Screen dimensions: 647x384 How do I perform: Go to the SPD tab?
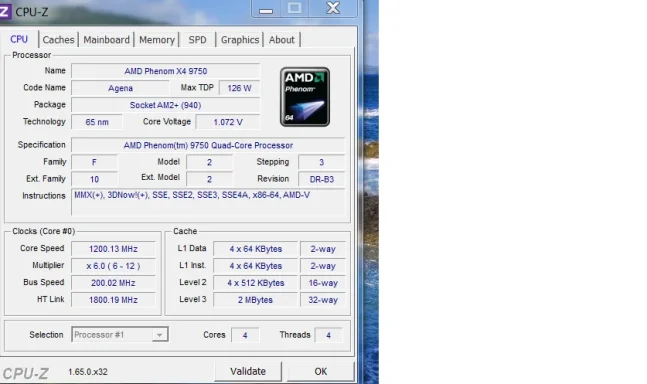click(197, 40)
